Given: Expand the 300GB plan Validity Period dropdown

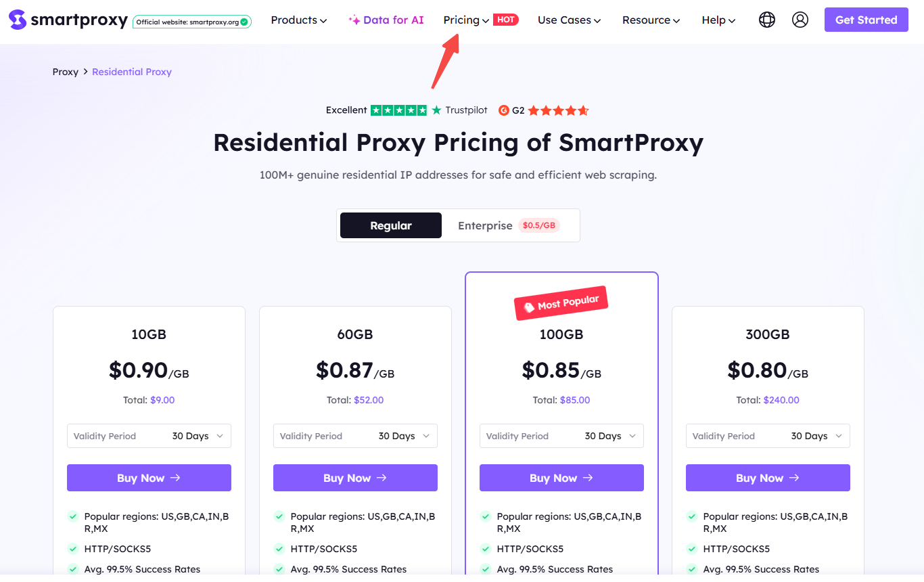Looking at the screenshot, I should 768,436.
